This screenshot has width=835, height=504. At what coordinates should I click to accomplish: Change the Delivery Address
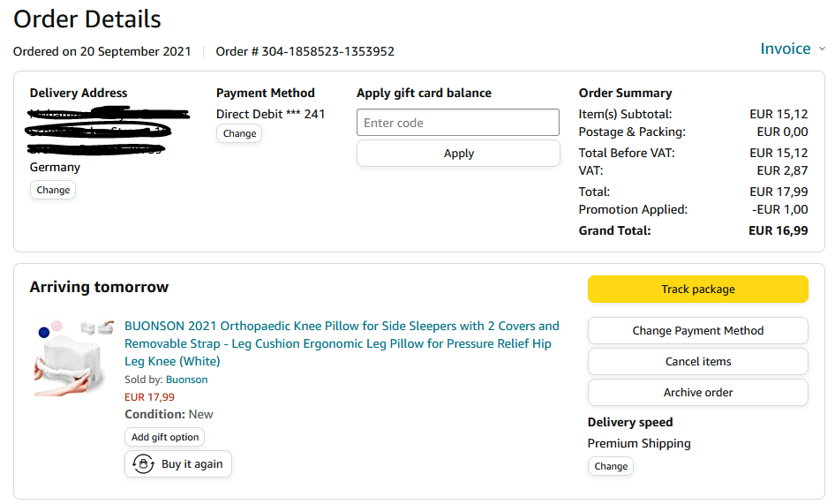(x=53, y=190)
